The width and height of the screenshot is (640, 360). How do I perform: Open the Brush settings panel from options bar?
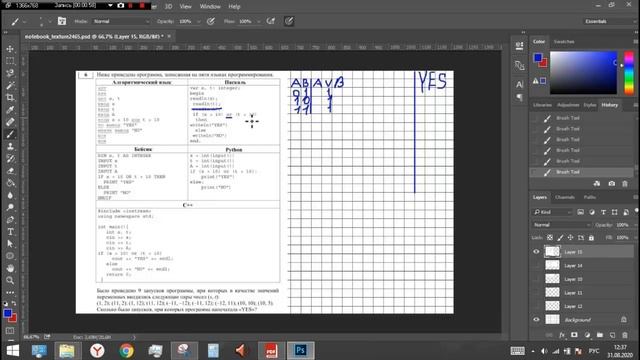(x=62, y=21)
